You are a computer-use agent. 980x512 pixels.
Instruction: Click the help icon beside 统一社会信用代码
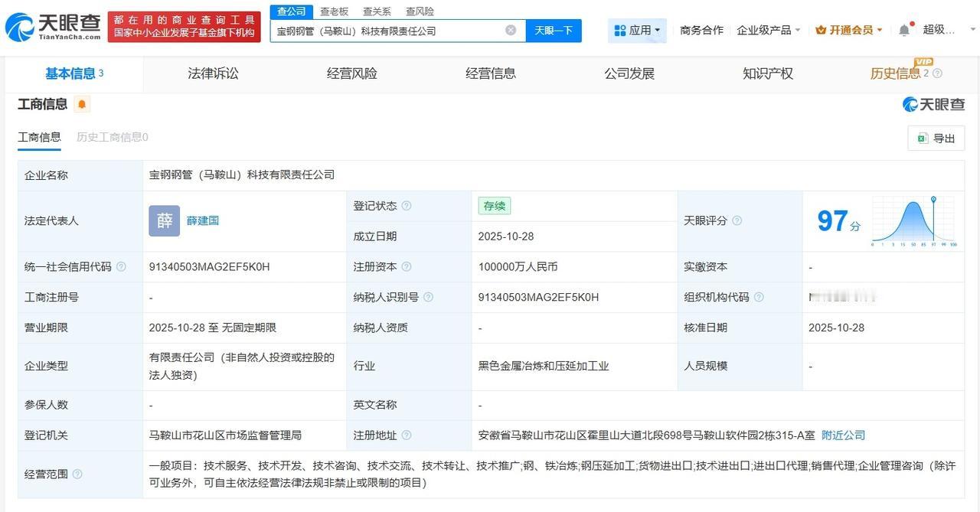tap(121, 267)
